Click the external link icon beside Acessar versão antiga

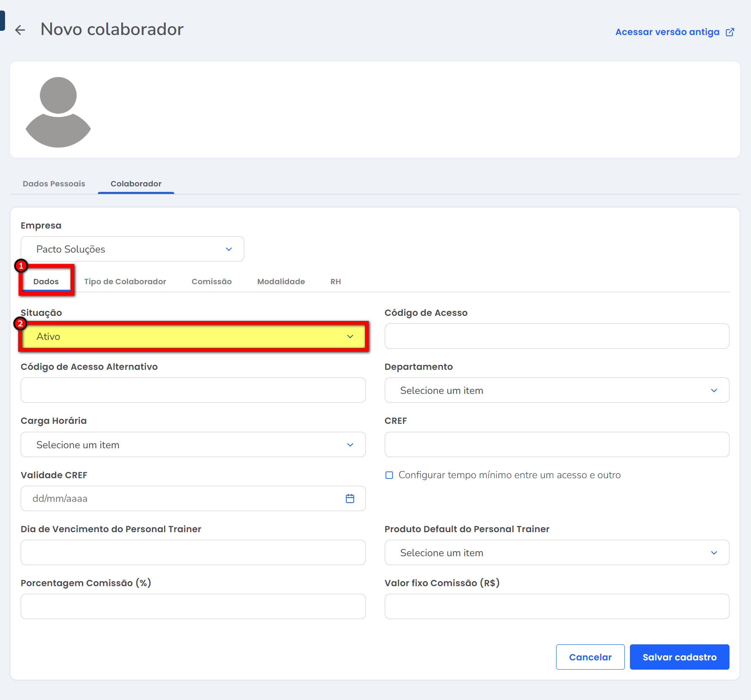(730, 32)
